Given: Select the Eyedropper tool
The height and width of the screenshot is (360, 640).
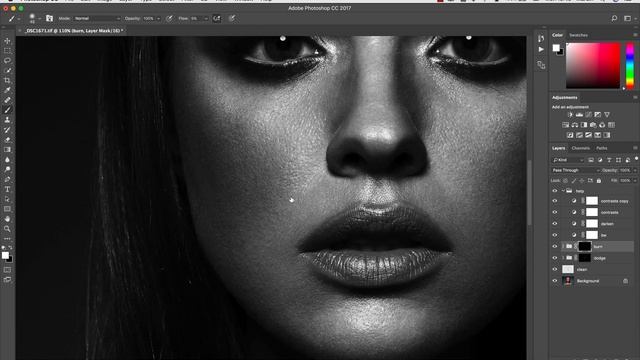Looking at the screenshot, I should click(x=7, y=90).
